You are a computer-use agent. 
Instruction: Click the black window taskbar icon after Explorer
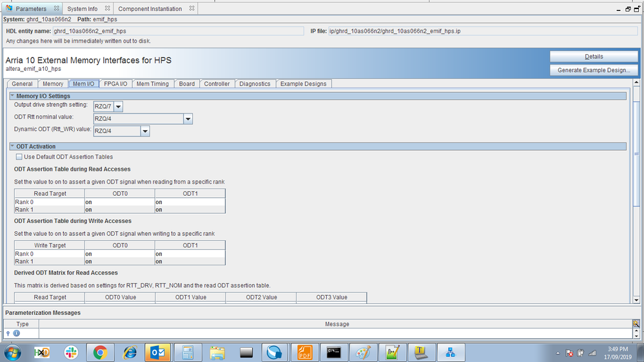coord(246,352)
